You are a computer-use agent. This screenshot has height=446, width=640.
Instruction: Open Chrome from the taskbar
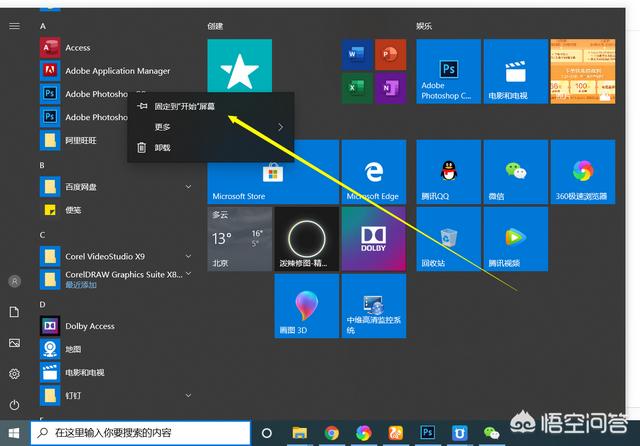[x=331, y=433]
